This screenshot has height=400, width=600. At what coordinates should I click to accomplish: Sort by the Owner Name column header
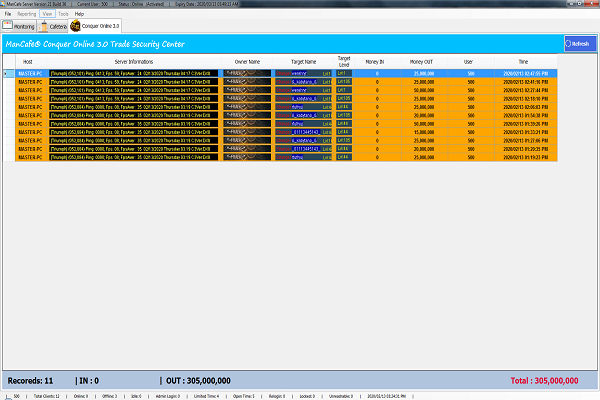[x=247, y=62]
